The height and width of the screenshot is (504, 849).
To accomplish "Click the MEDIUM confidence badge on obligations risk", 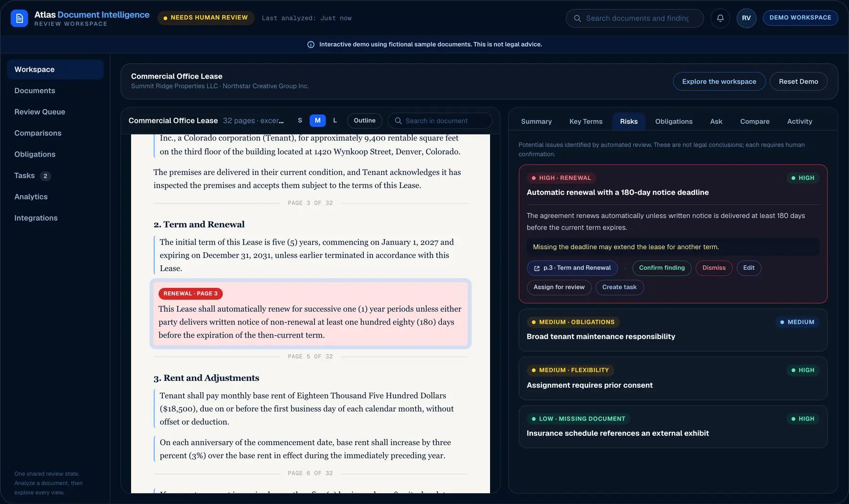I will pos(797,322).
